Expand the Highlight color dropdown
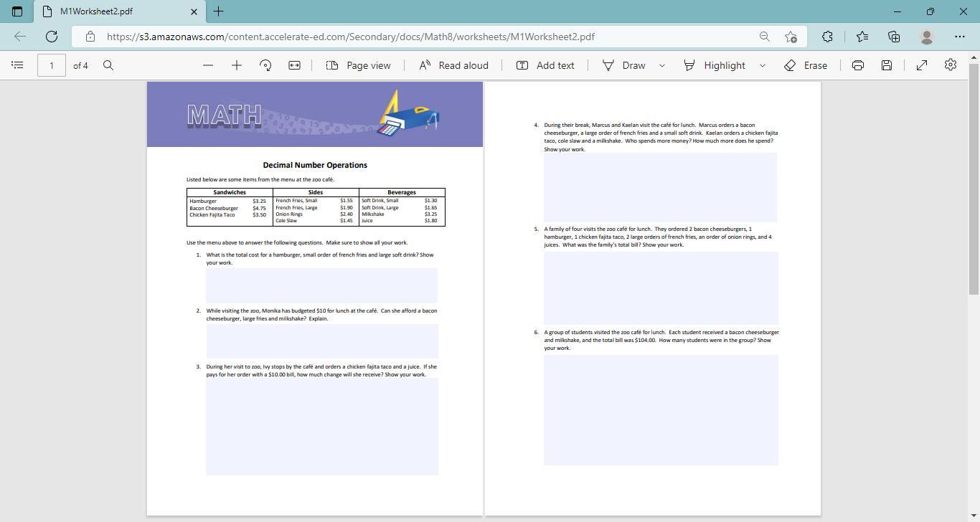Viewport: 980px width, 522px height. pos(763,65)
